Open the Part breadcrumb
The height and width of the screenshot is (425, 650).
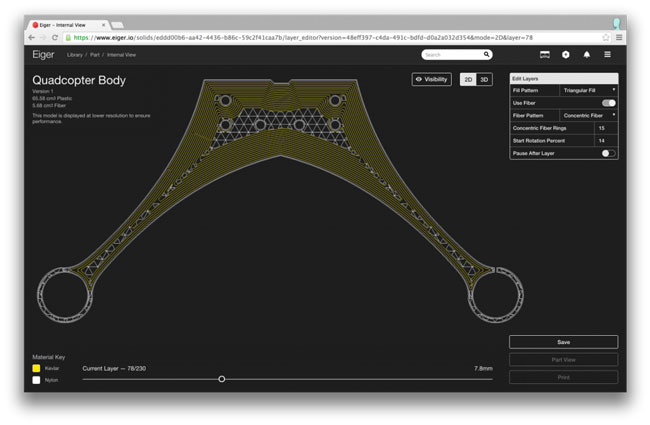click(95, 55)
